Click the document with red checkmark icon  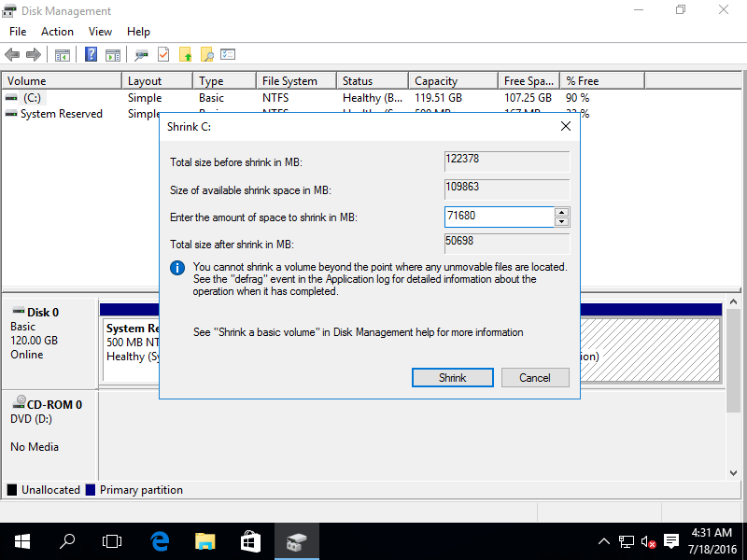tap(163, 54)
